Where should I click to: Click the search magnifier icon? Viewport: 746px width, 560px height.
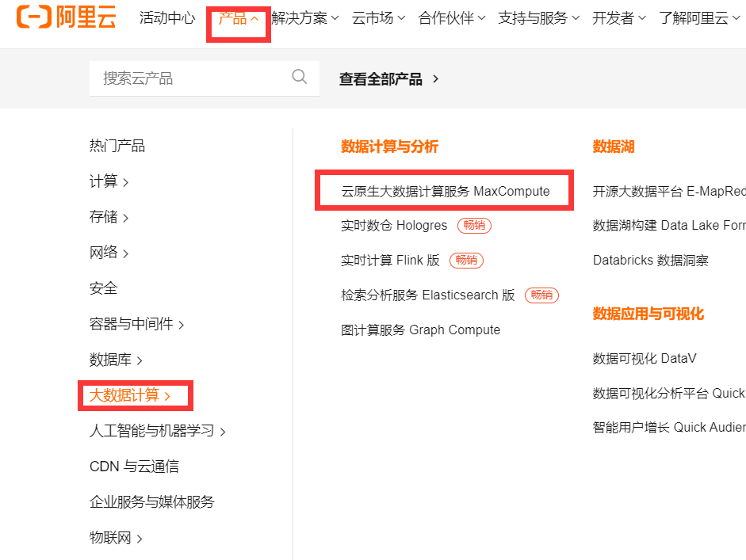[x=299, y=77]
